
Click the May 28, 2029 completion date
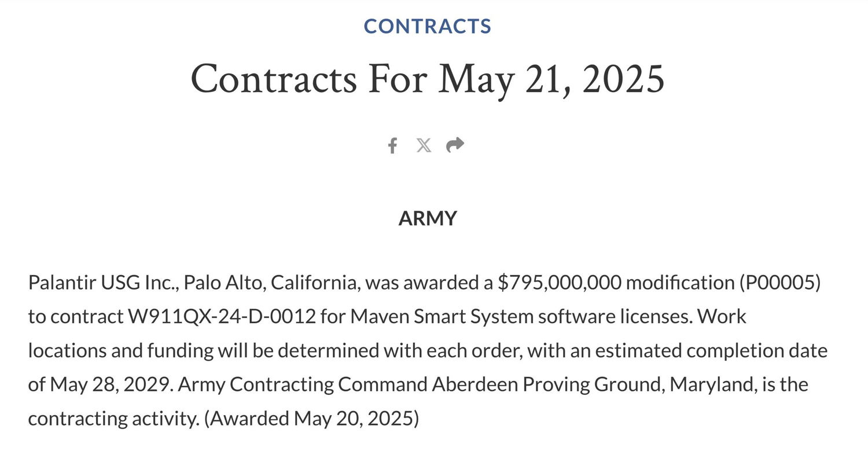[111, 384]
